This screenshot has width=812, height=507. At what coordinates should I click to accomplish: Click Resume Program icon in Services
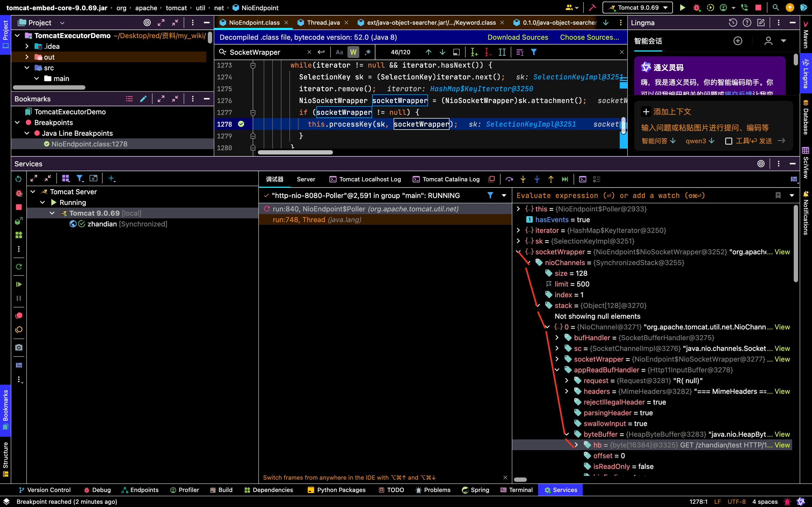coord(19,284)
